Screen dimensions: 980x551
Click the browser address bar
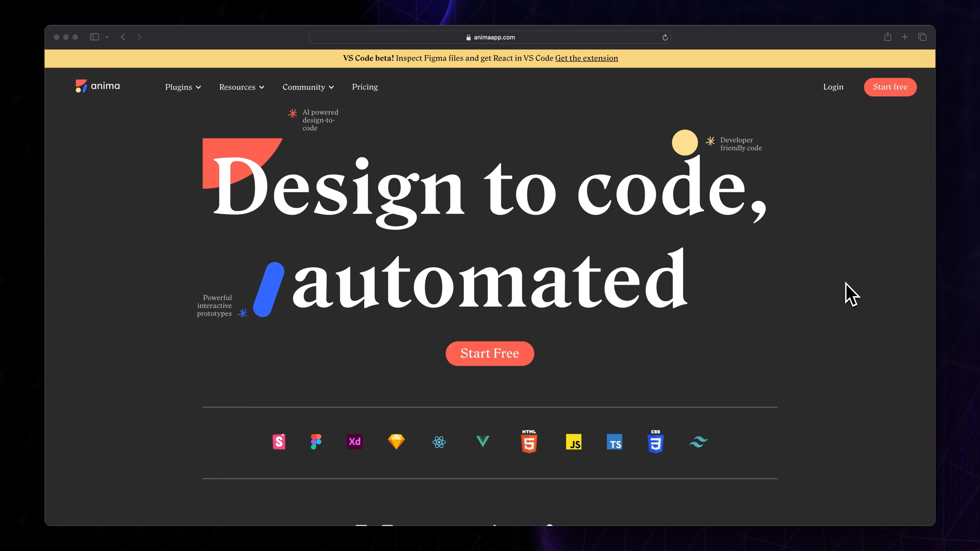tap(490, 37)
